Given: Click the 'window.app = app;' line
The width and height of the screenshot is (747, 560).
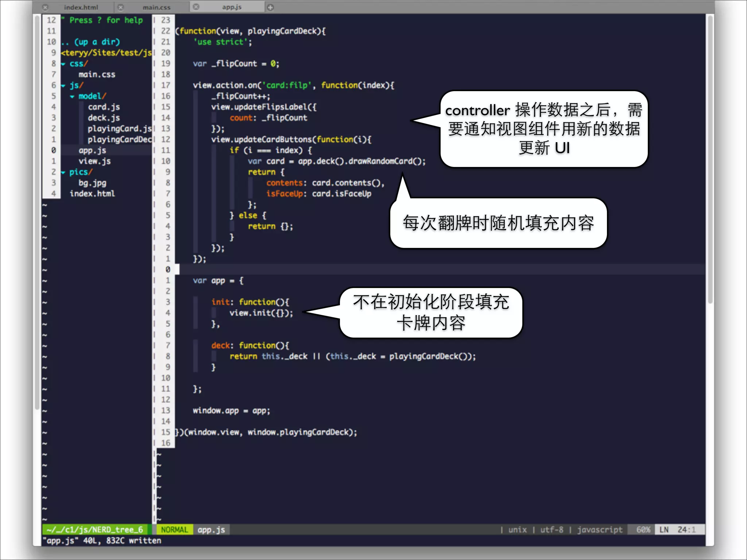Looking at the screenshot, I should (232, 411).
